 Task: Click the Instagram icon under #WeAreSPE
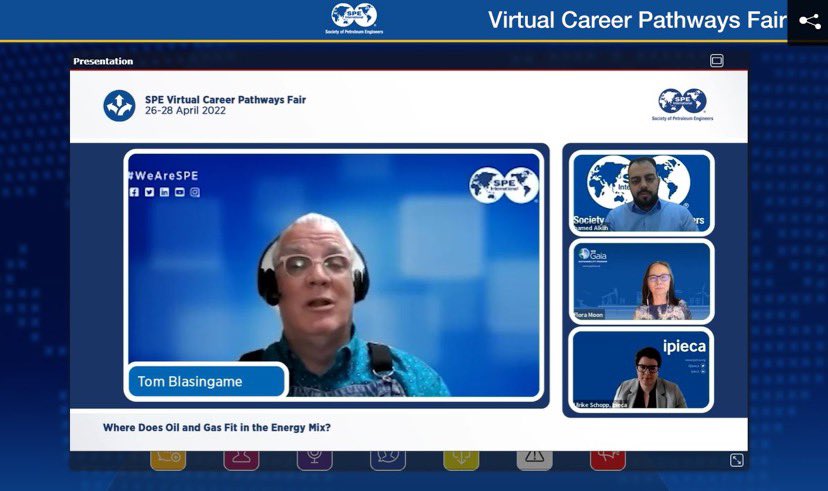click(195, 192)
